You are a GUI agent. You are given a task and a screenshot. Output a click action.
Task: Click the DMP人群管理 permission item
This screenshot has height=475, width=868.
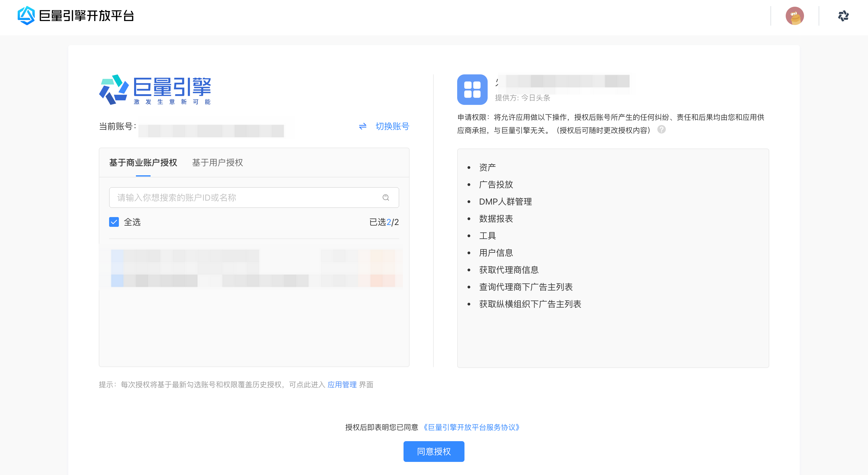click(x=505, y=202)
